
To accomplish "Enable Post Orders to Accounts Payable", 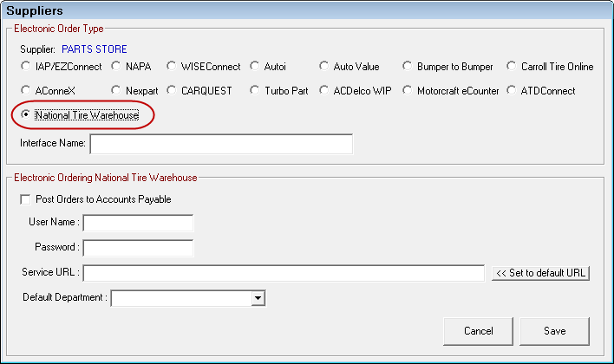I will point(25,199).
